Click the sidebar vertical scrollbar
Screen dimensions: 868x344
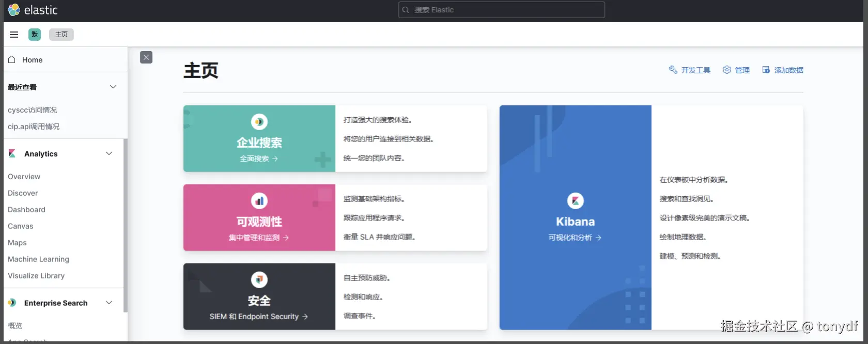[126, 225]
